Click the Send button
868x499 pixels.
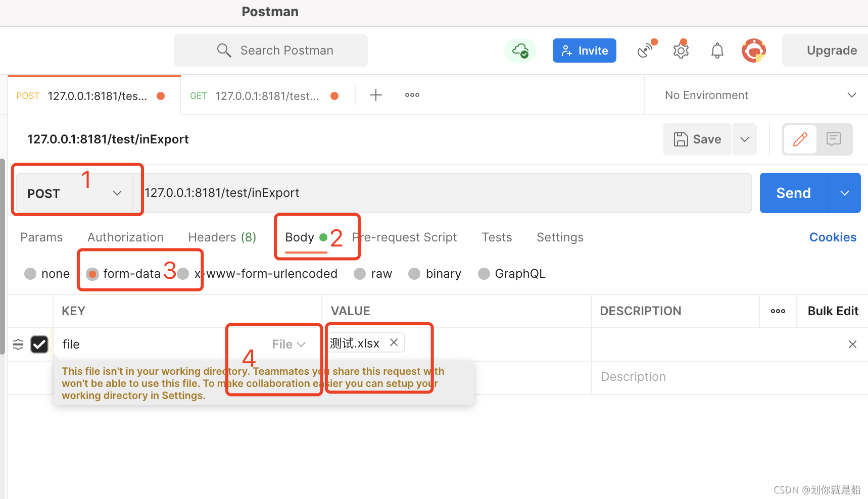[x=794, y=193]
